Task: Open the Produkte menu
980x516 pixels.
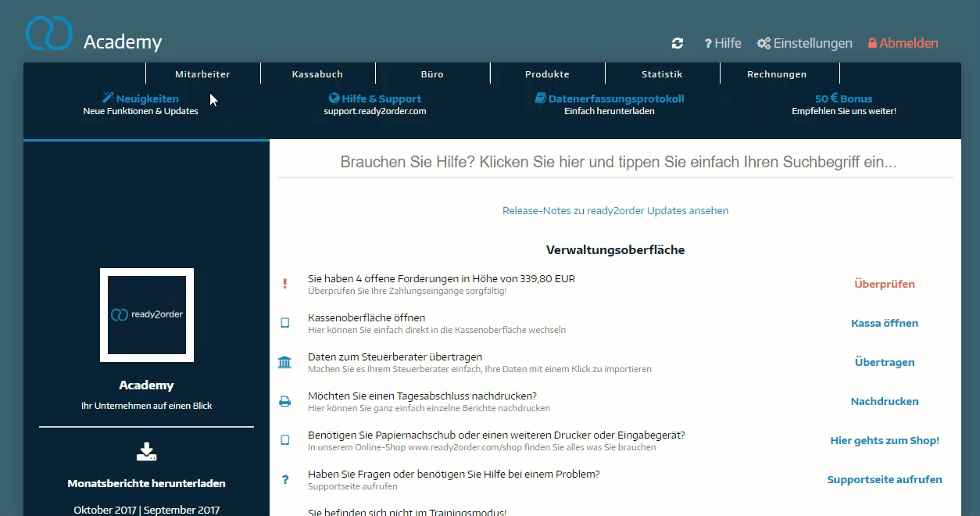Action: pos(547,74)
